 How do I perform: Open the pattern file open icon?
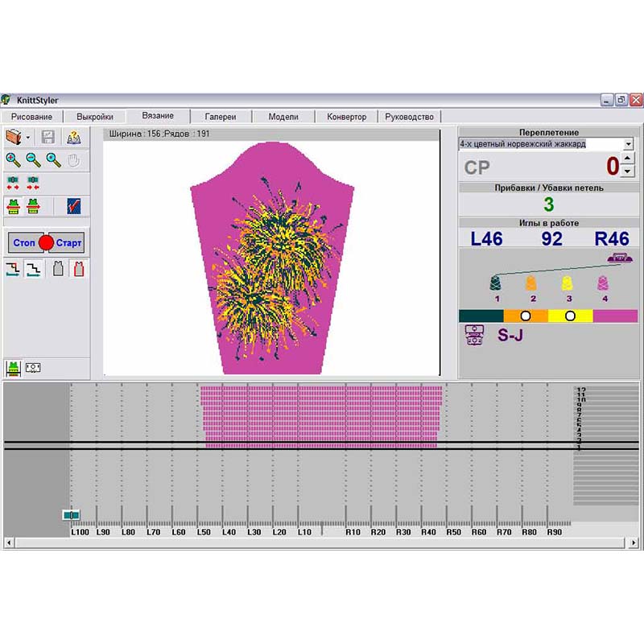14,137
